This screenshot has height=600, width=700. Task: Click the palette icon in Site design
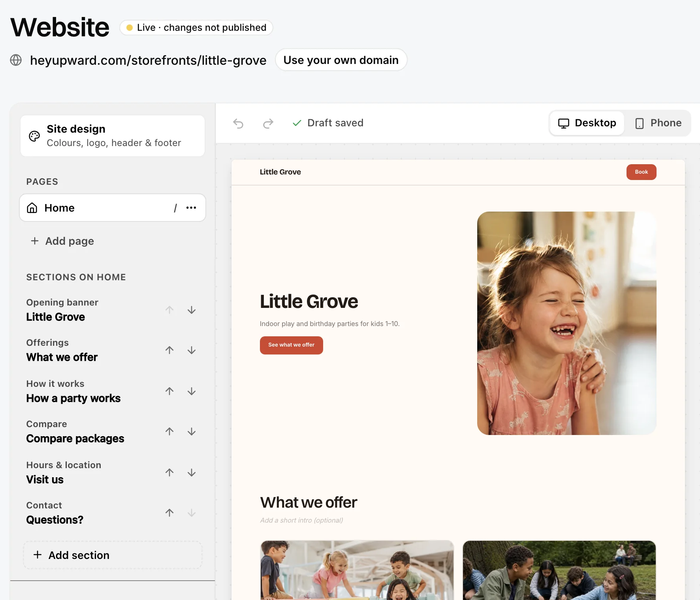[34, 136]
